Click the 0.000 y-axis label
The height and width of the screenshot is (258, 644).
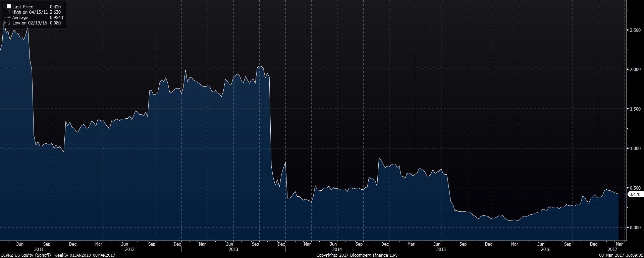[635, 228]
